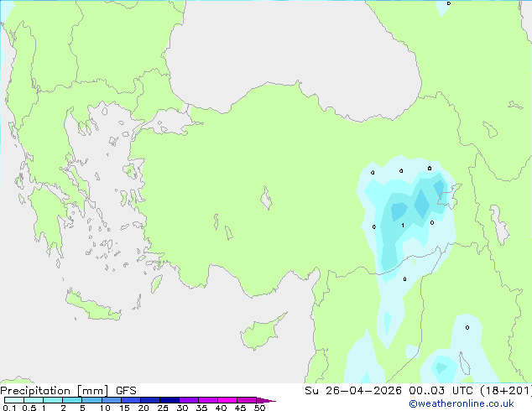The height and width of the screenshot is (411, 532).
Task: Click the '10' legend scale label
Action: 105,408
